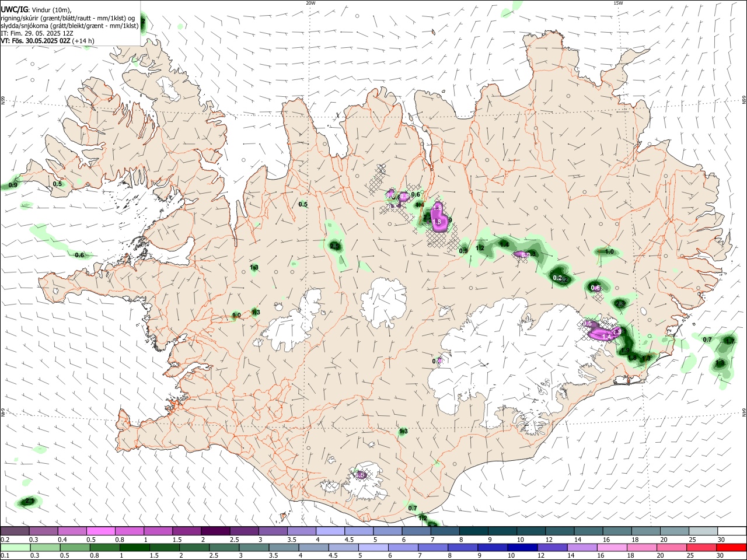Pick the dark teal swatch at 8 on upper scale
Screen dimensions: 747x560
pyautogui.click(x=473, y=531)
